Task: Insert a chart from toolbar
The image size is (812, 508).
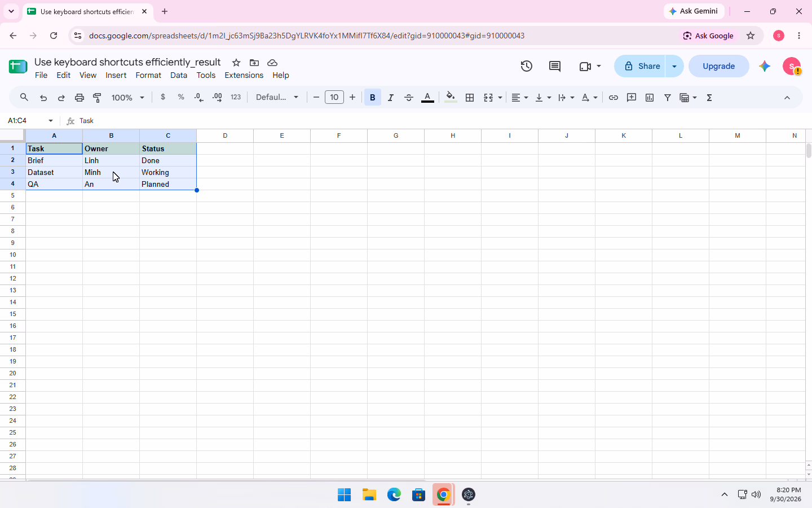Action: pos(650,98)
